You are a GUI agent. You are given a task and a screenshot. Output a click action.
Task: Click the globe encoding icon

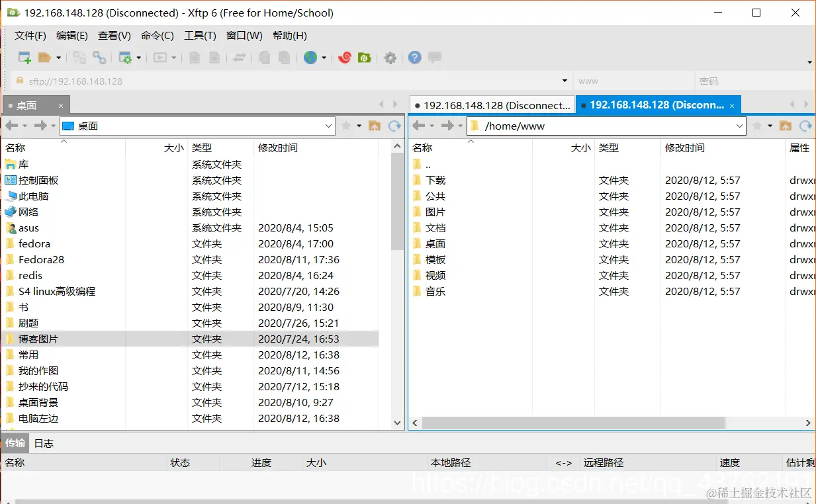tap(310, 58)
